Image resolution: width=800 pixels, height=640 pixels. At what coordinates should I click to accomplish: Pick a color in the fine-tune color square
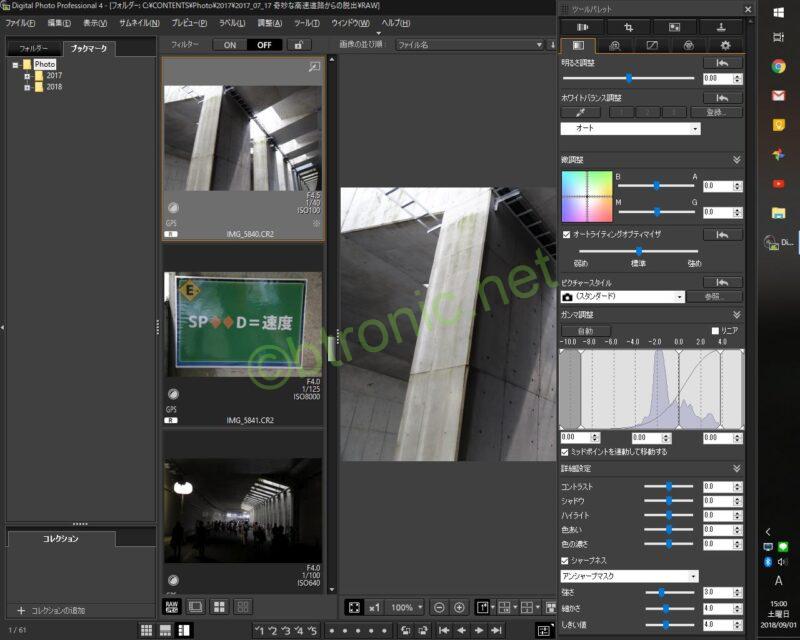pos(587,196)
